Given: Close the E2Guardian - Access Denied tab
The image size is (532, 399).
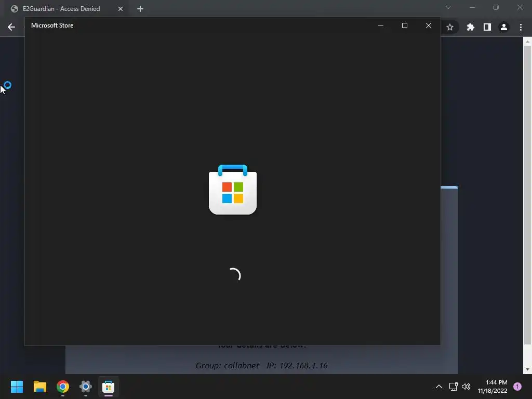Looking at the screenshot, I should (121, 9).
